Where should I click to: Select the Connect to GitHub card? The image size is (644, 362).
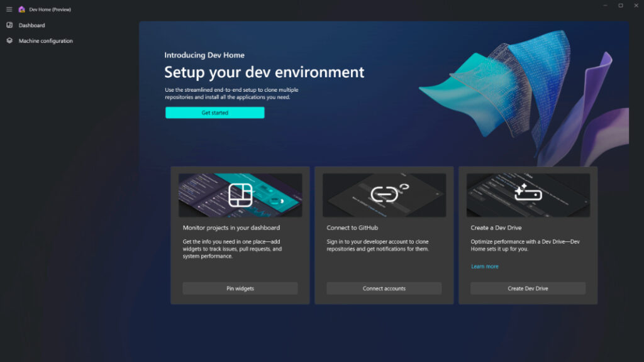click(x=384, y=236)
